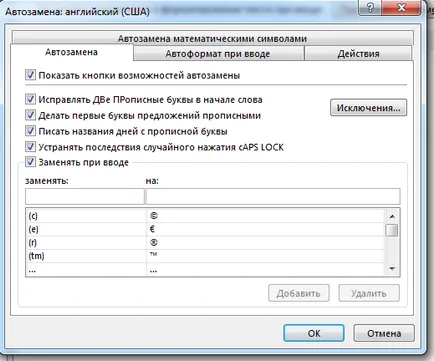Toggle Заменять при вводе checkbox
Viewport: 434px width, 361px height.
pos(30,162)
